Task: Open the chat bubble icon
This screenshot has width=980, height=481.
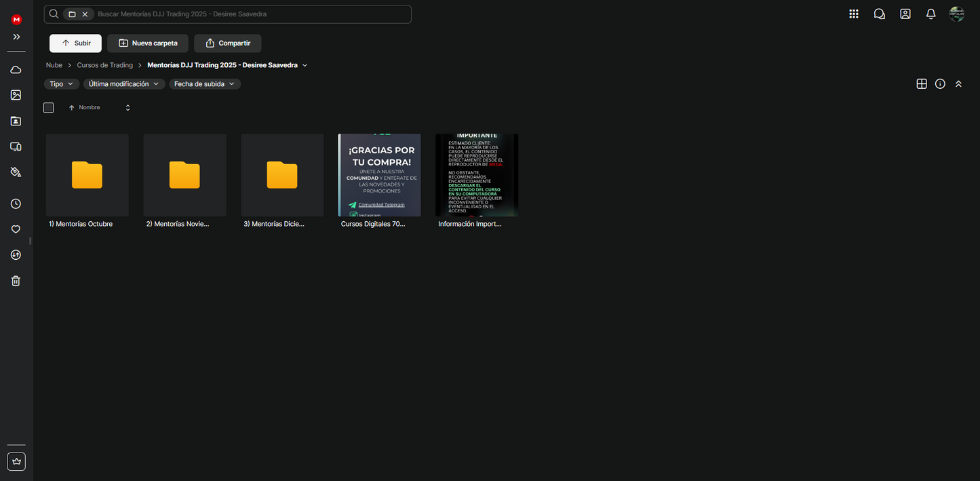Action: click(x=879, y=14)
